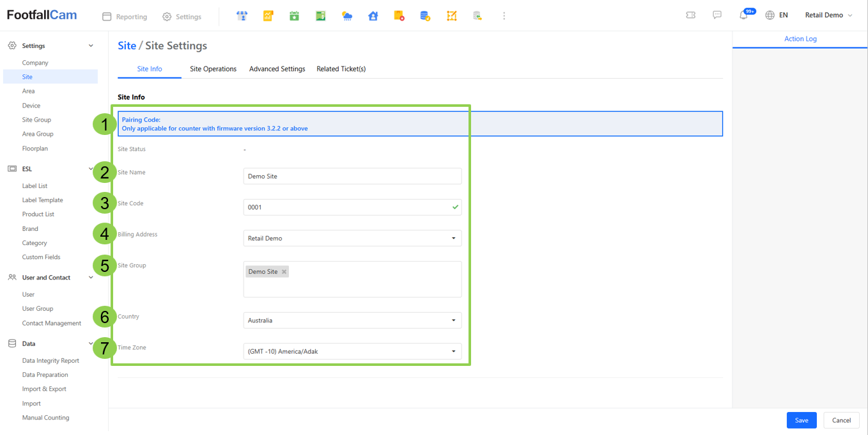The image size is (868, 435).
Task: Open the weather cloud icon
Action: coord(346,16)
